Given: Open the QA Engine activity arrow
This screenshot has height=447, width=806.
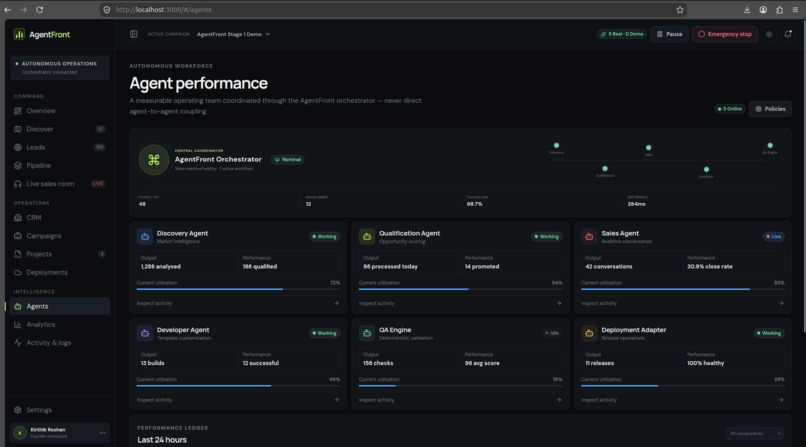Looking at the screenshot, I should click(x=559, y=400).
